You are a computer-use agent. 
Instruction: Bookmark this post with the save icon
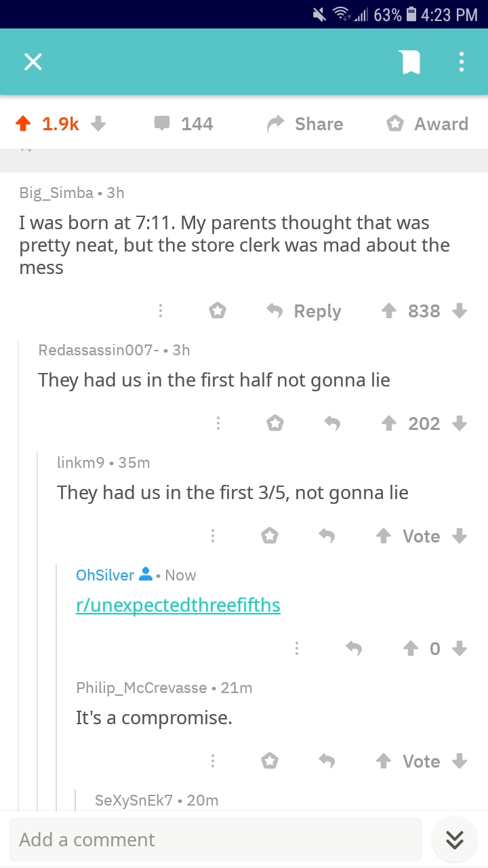(x=411, y=62)
